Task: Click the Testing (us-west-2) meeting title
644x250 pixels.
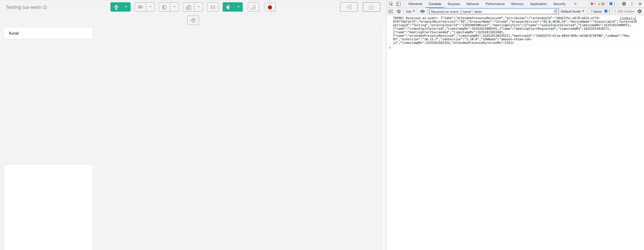Action: tap(26, 7)
